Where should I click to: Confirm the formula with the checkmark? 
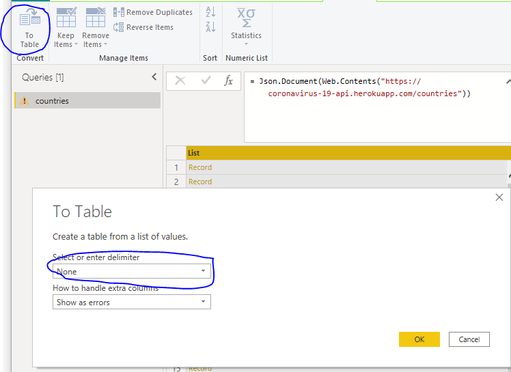[206, 80]
